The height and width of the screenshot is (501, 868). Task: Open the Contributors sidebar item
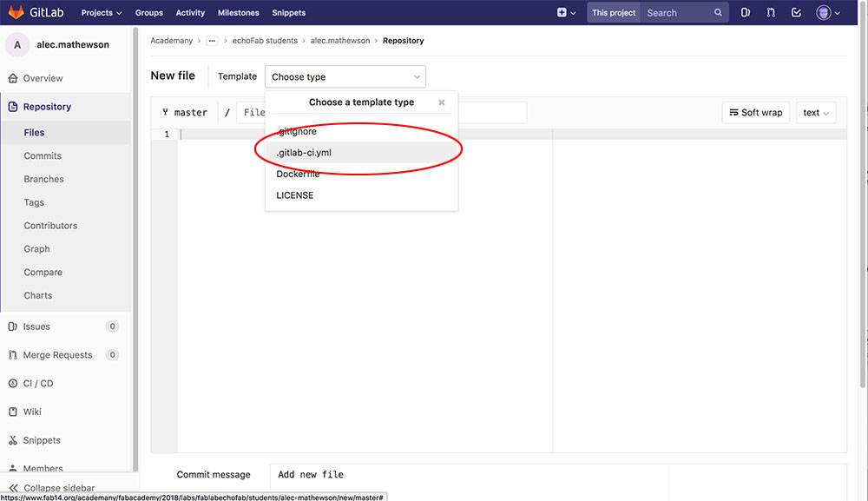click(x=66, y=225)
